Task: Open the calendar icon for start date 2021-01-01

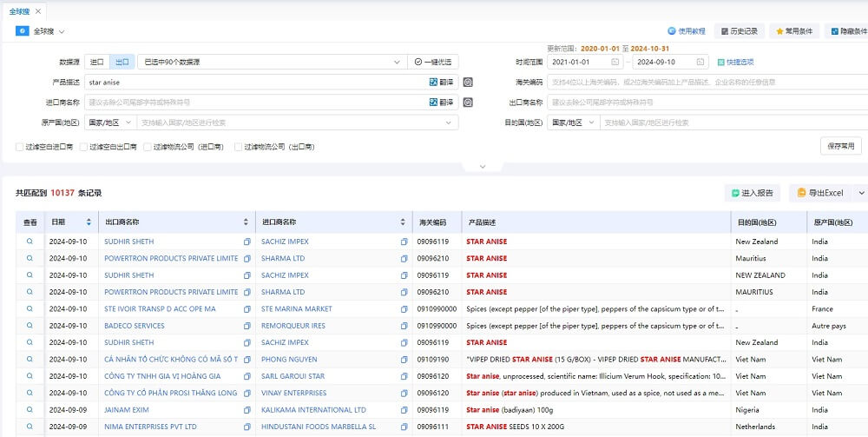Action: [615, 62]
